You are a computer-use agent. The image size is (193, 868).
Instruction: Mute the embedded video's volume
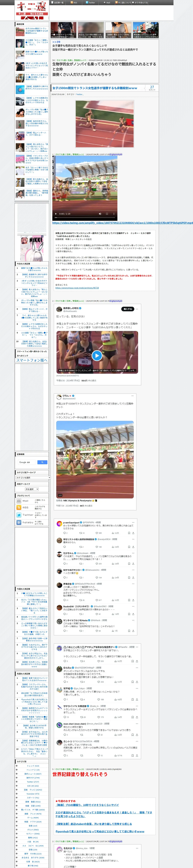[100, 214]
